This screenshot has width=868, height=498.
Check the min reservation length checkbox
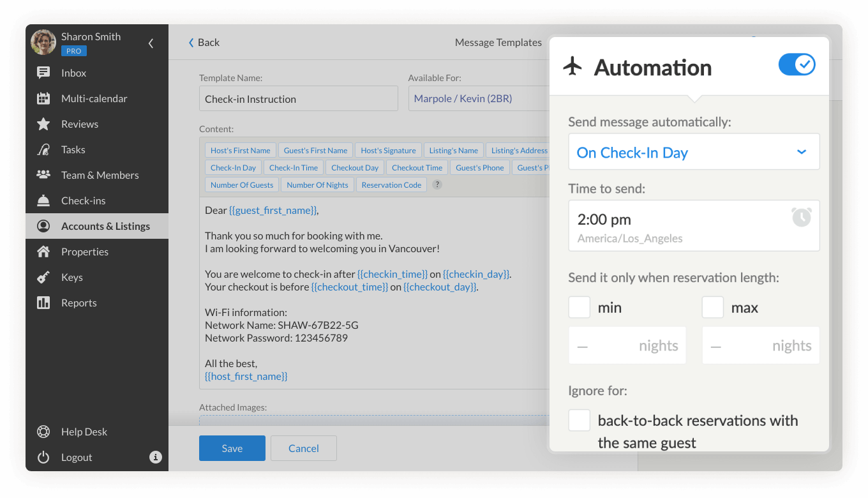580,307
